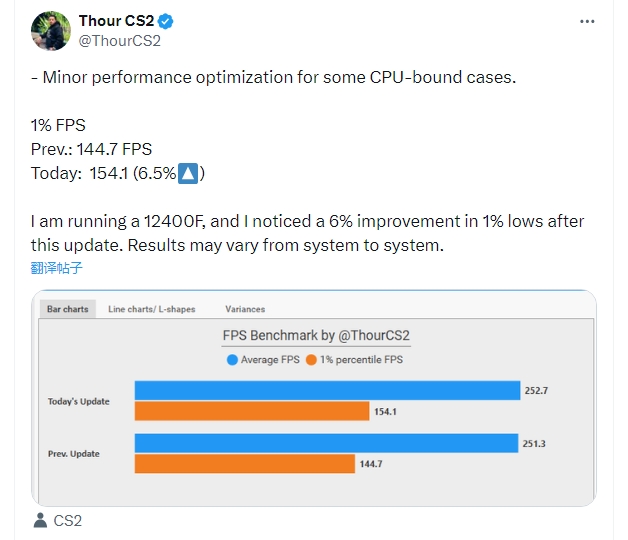Click Prev. Update orange 144.7 bar
628x540 pixels.
[245, 463]
